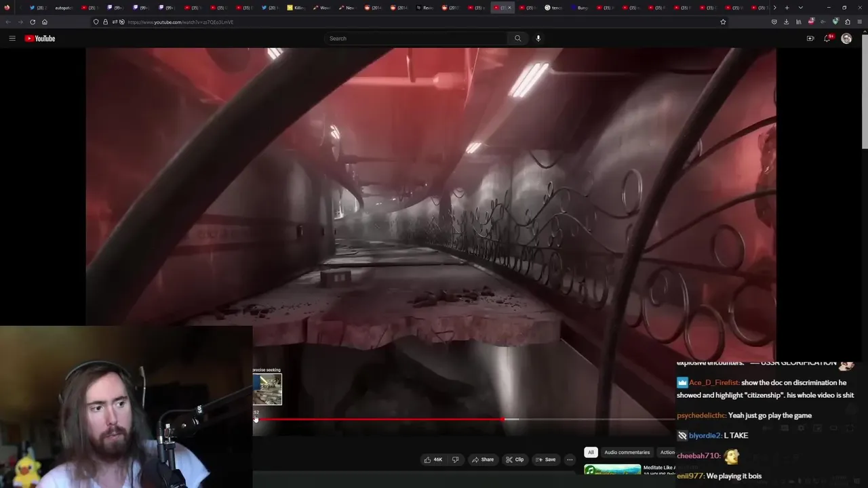The height and width of the screenshot is (488, 868).
Task: Save page to Pocket icon
Action: click(774, 22)
